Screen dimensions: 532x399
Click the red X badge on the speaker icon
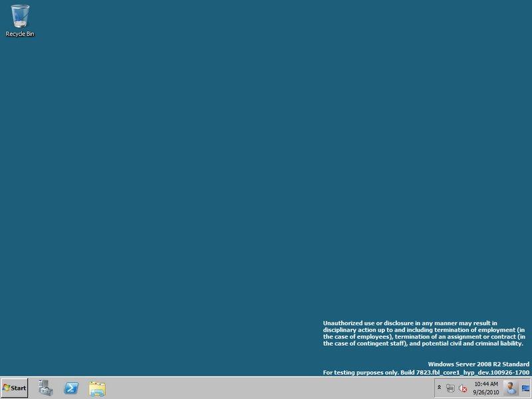coord(465,390)
